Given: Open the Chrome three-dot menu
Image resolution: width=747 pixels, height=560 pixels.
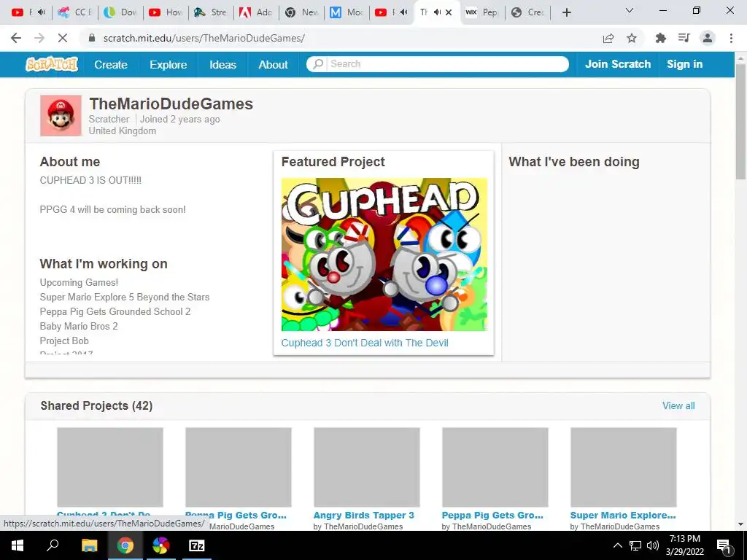Looking at the screenshot, I should tap(731, 38).
